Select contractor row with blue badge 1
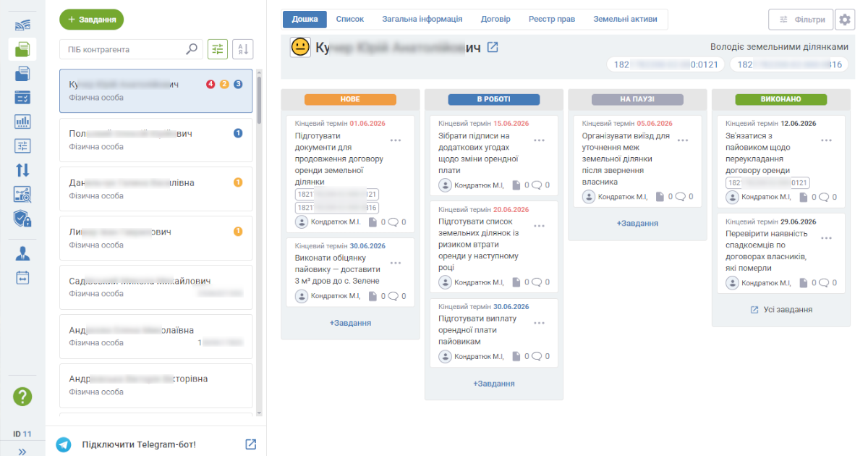Image resolution: width=868 pixels, height=456 pixels. pyautogui.click(x=156, y=140)
